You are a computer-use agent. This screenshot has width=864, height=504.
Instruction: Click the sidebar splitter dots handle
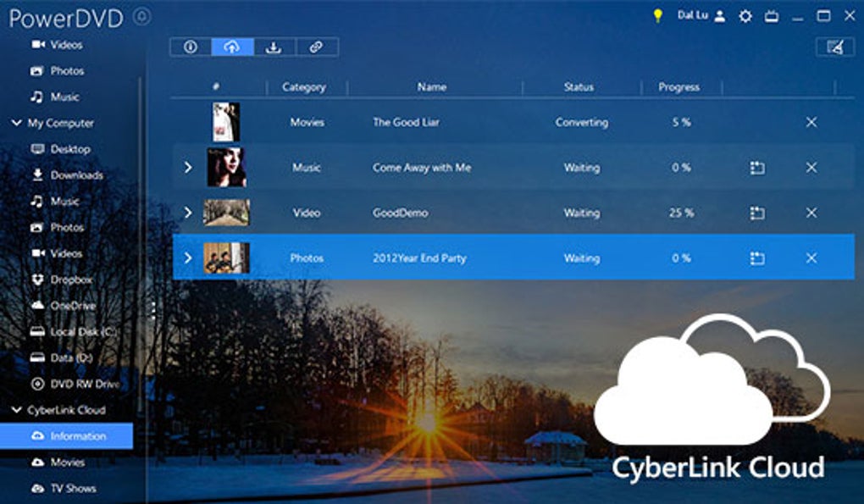[153, 310]
